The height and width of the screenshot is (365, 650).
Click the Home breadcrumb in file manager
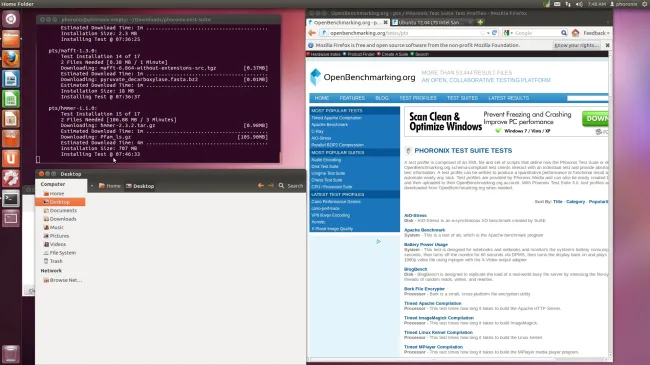click(110, 186)
